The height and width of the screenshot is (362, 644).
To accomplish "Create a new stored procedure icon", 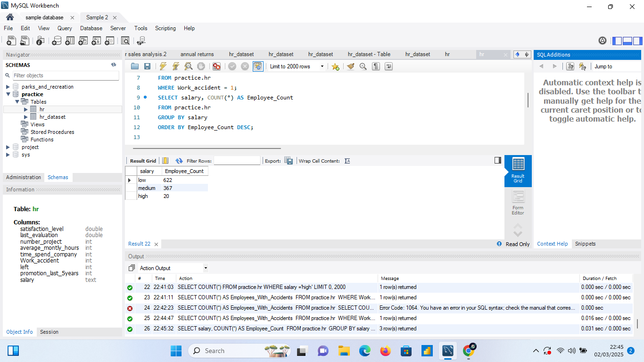I will coord(96,41).
